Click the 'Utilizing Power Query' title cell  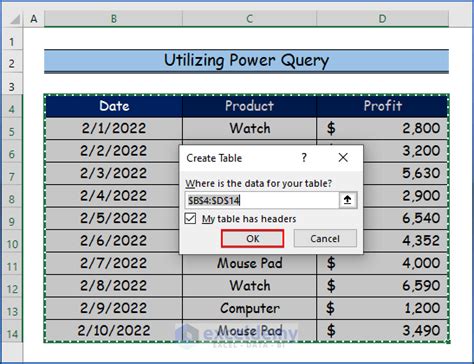click(246, 61)
